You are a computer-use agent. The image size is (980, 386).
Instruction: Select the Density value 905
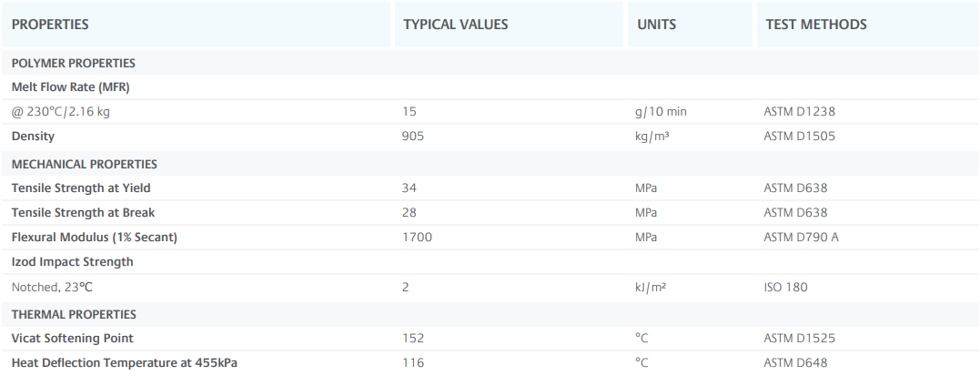[413, 136]
